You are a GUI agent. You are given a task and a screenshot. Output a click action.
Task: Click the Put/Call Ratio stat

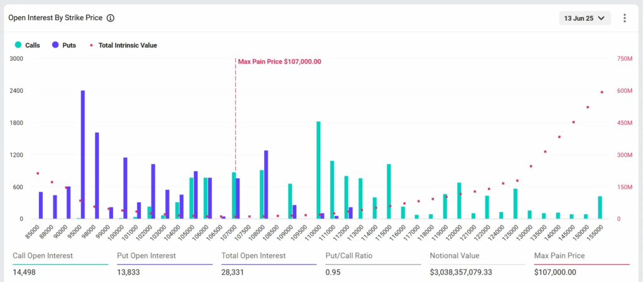(373, 264)
